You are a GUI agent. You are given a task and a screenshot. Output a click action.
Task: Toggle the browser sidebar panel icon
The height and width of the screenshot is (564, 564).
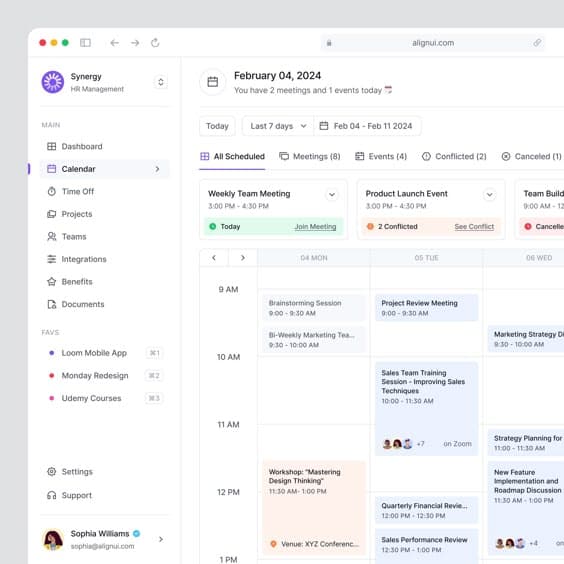[x=85, y=43]
